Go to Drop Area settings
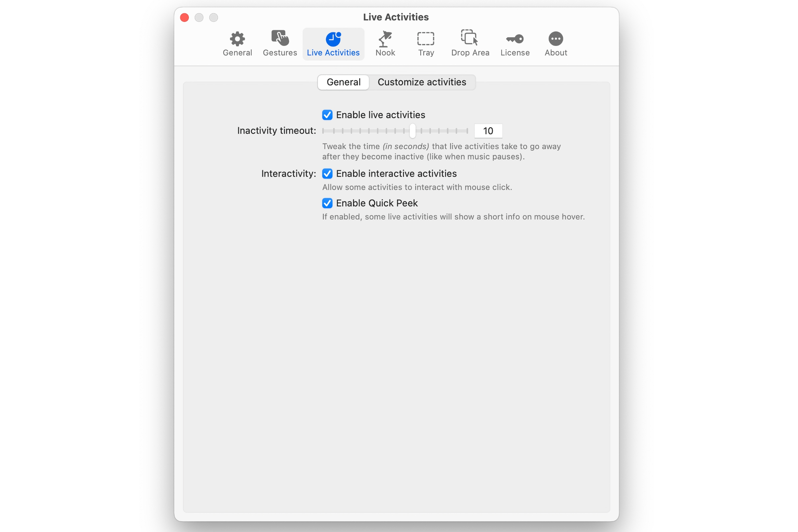Image resolution: width=798 pixels, height=532 pixels. [x=469, y=44]
